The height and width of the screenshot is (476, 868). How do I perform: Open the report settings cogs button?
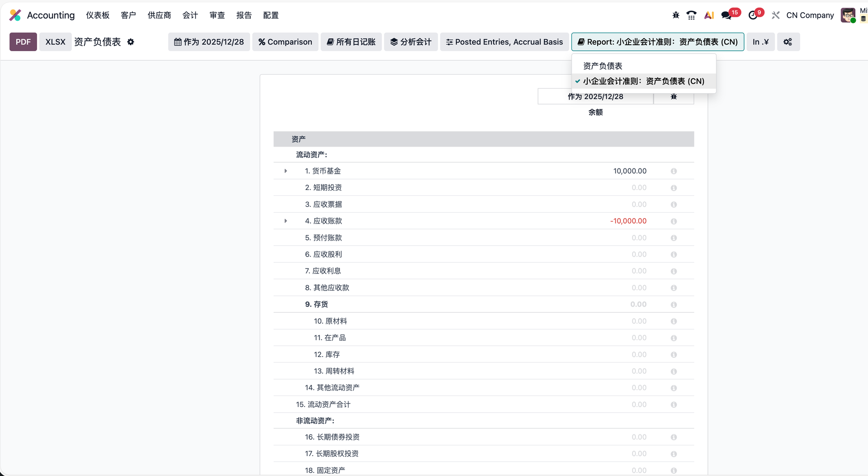click(788, 42)
